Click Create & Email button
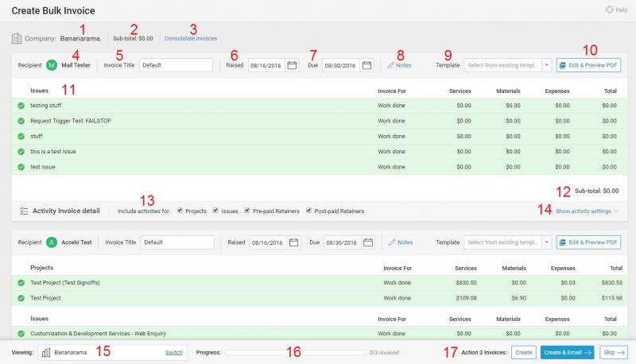 pyautogui.click(x=567, y=352)
